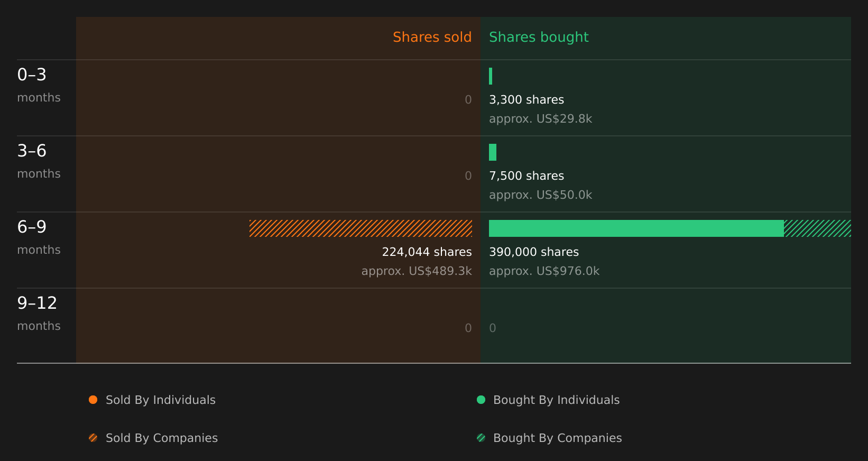The width and height of the screenshot is (868, 461).
Task: Click the 3–6 months row label
Action: click(39, 161)
